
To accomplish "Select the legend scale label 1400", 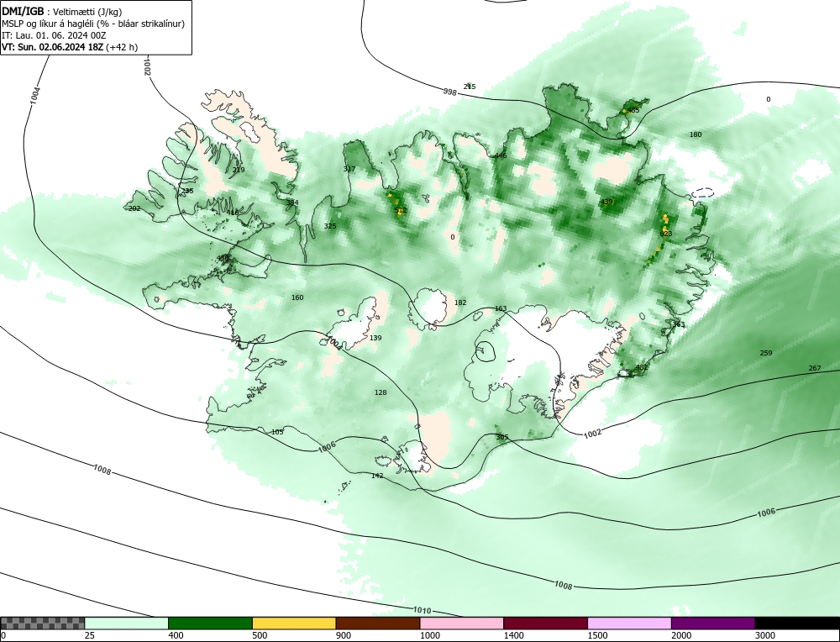I will [514, 635].
